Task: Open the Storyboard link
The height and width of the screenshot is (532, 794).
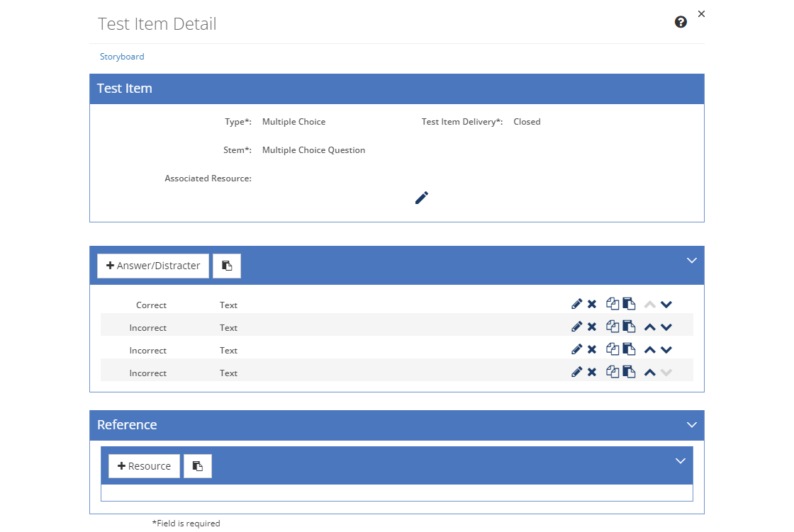Action: (122, 57)
